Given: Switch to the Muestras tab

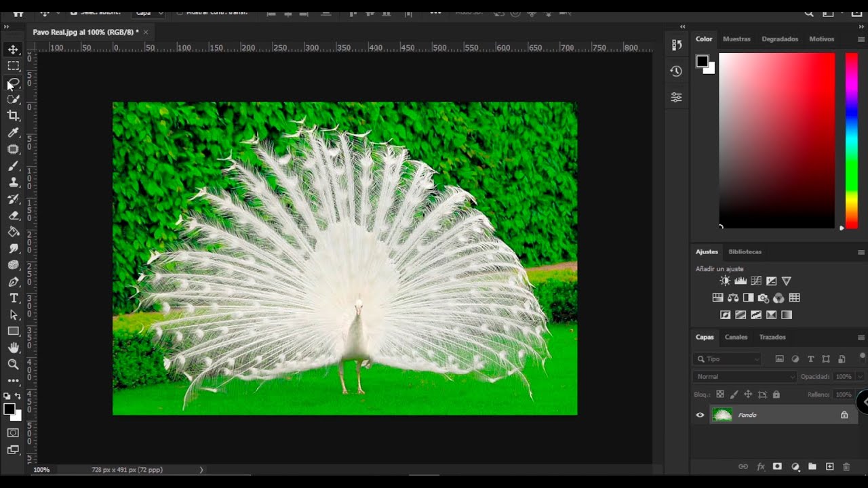Looking at the screenshot, I should [x=736, y=39].
